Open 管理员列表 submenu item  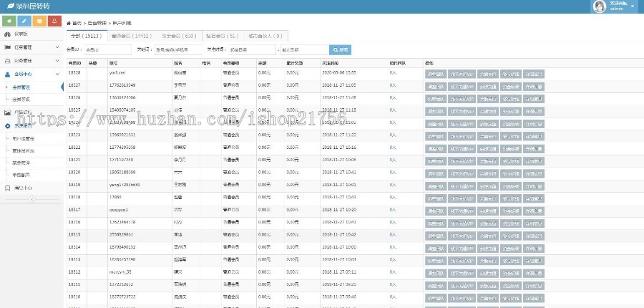(x=24, y=151)
